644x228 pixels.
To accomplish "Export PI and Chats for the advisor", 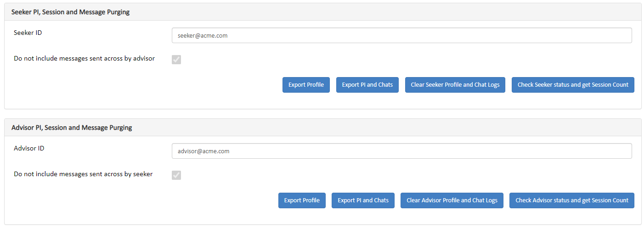I will coord(363,200).
